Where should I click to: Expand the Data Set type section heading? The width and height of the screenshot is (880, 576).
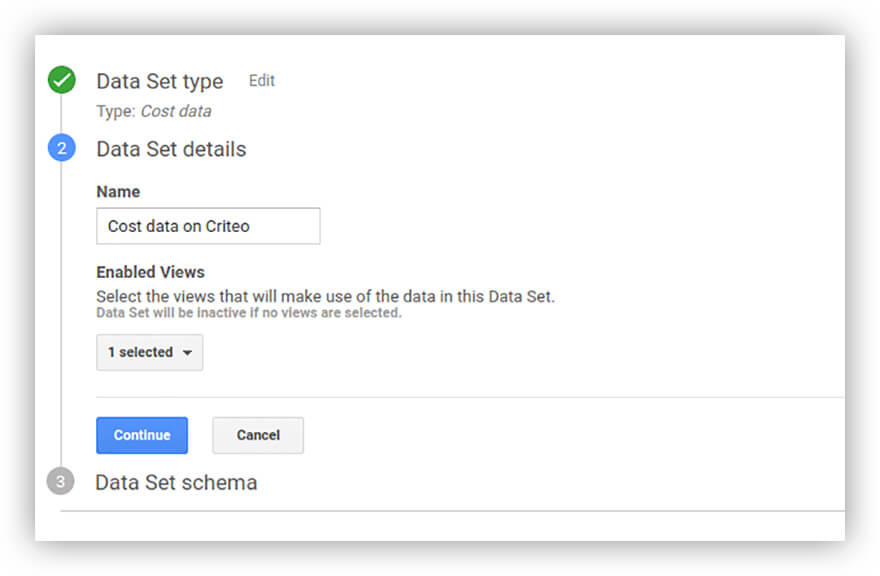[160, 82]
